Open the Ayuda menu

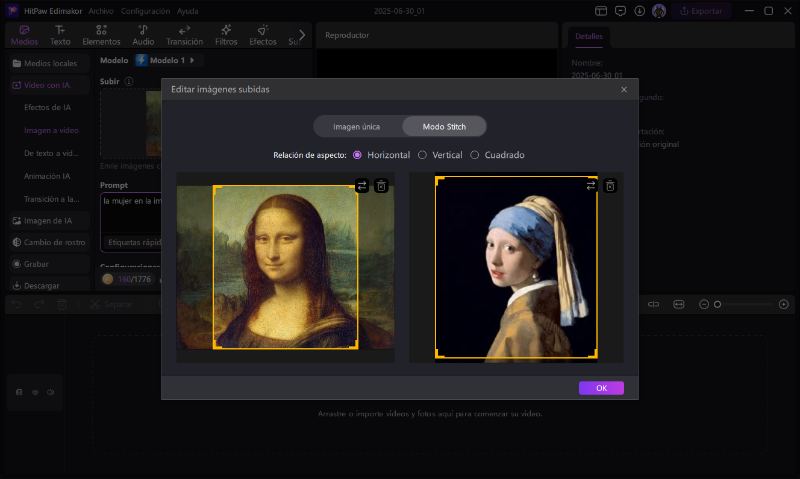[187, 11]
